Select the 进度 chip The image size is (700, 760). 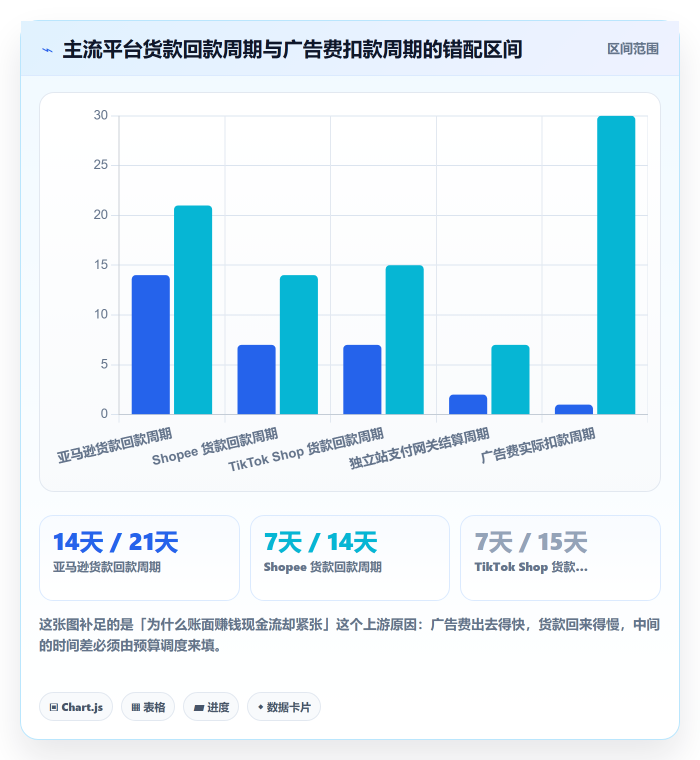point(211,707)
